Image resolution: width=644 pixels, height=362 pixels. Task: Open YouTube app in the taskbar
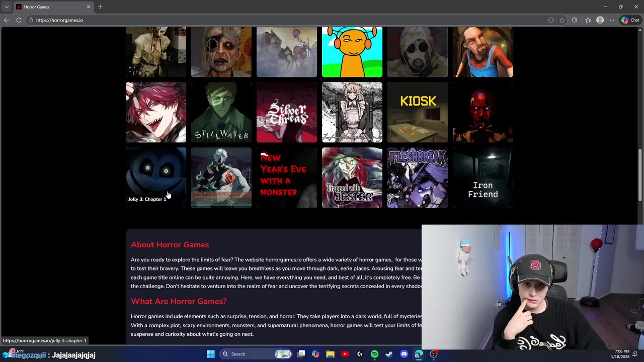point(345,354)
